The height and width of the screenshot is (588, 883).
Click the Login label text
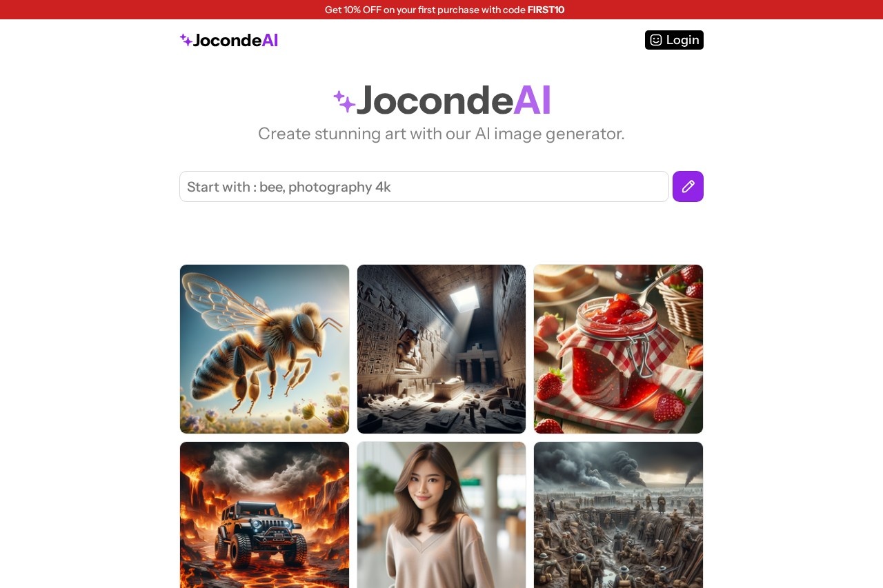click(x=683, y=40)
